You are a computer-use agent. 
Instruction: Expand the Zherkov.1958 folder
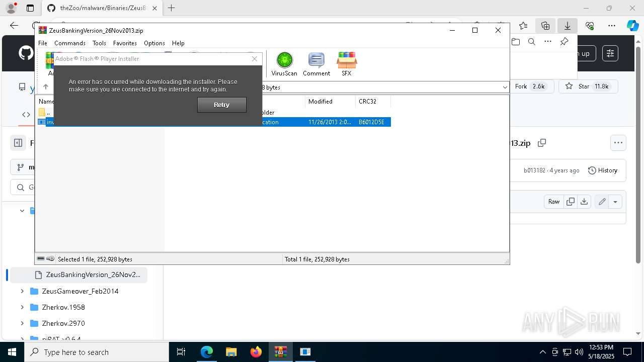tap(22, 307)
